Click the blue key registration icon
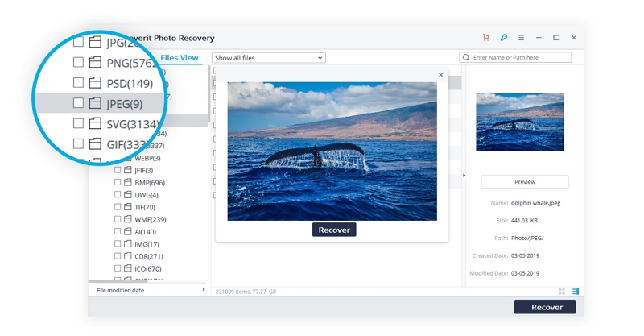The height and width of the screenshot is (336, 644). (504, 37)
